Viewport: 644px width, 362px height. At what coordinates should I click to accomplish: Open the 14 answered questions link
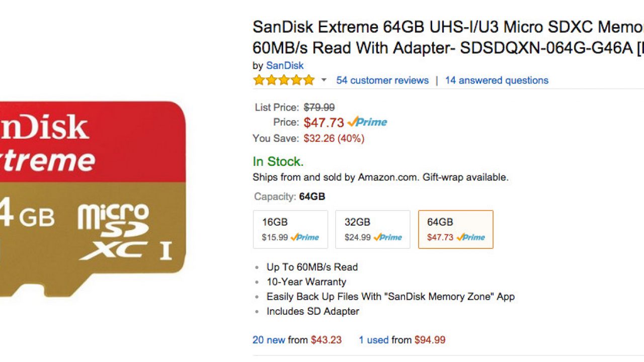497,80
